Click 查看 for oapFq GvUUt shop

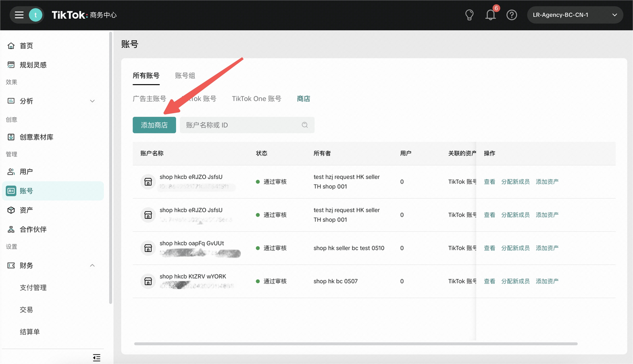pyautogui.click(x=490, y=248)
